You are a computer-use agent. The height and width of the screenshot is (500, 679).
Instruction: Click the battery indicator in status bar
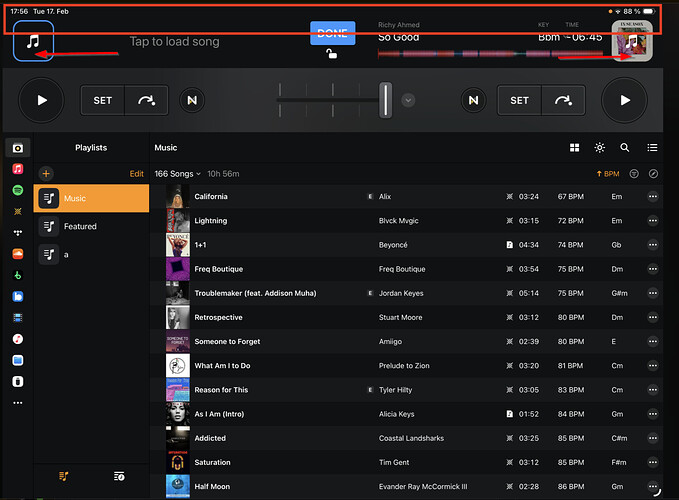tap(649, 11)
